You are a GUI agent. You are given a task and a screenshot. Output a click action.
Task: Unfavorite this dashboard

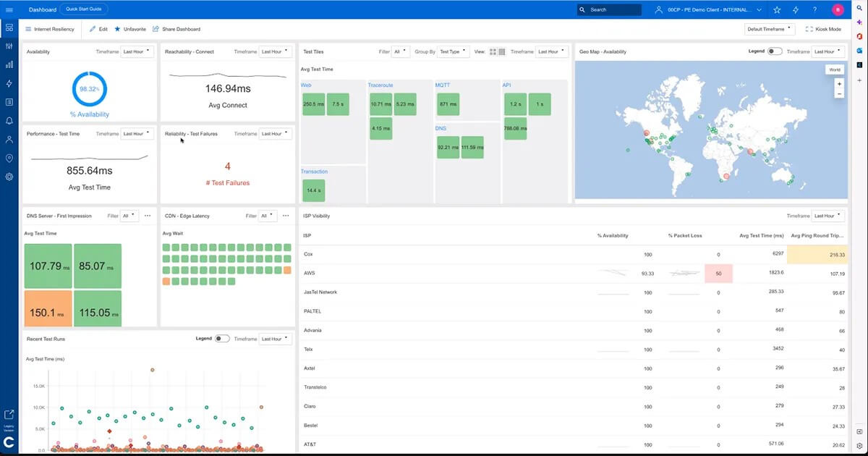pyautogui.click(x=127, y=29)
